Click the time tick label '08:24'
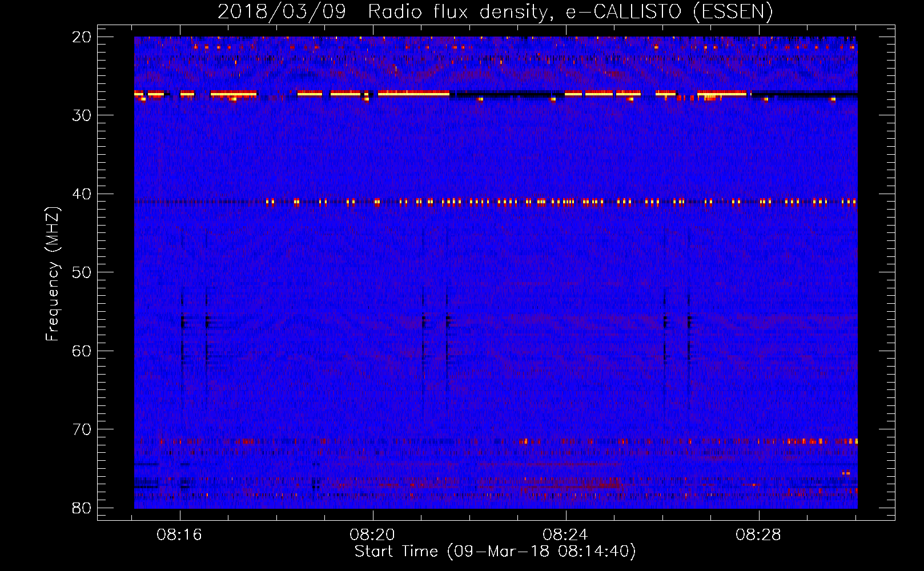Image resolution: width=924 pixels, height=571 pixels. [565, 535]
